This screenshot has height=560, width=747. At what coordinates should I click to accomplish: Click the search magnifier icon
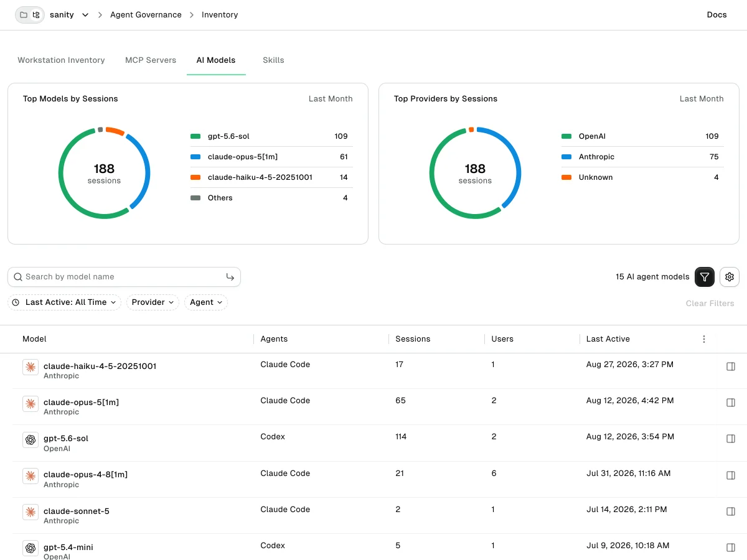coord(17,277)
